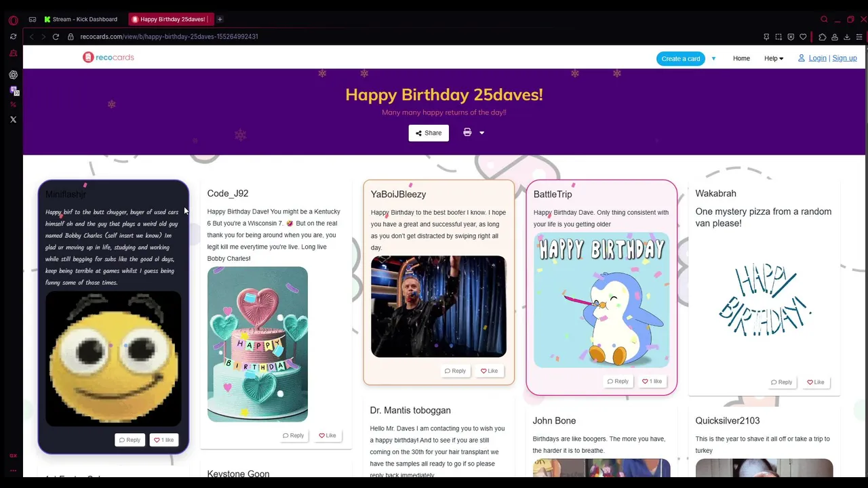Viewport: 868px width, 488px height.
Task: Click the printer icon
Action: coord(467,132)
